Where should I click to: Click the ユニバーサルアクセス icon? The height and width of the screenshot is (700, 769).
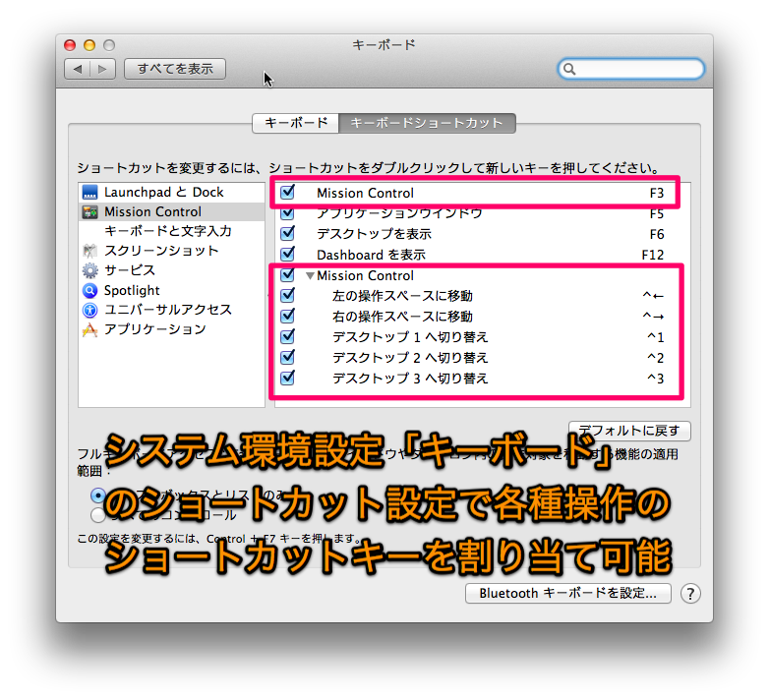pyautogui.click(x=89, y=310)
